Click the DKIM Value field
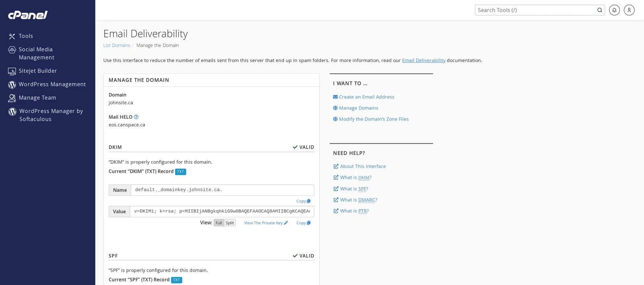Screen dimensions: 644x285 click(222, 211)
